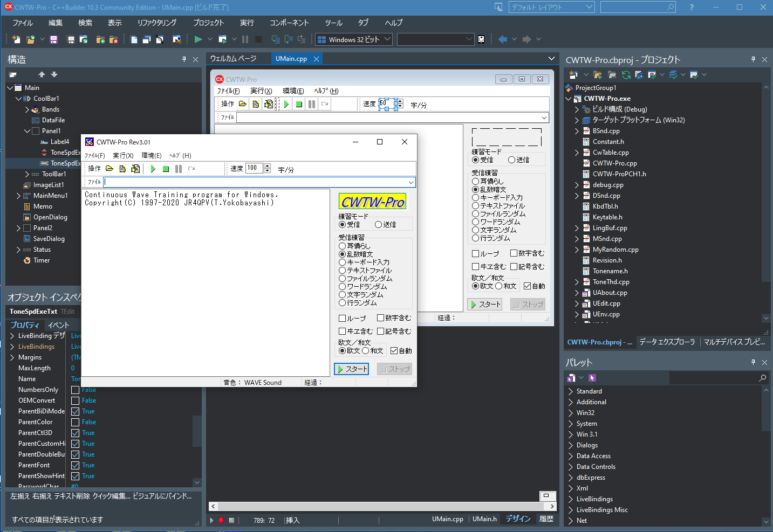
Task: Click the CWTW-Pro logo in running window
Action: (x=373, y=202)
